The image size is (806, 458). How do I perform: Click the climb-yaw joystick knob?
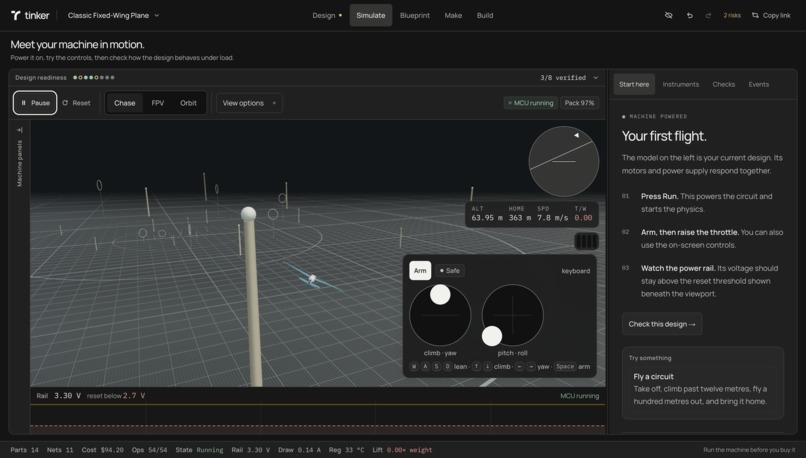[x=440, y=295]
